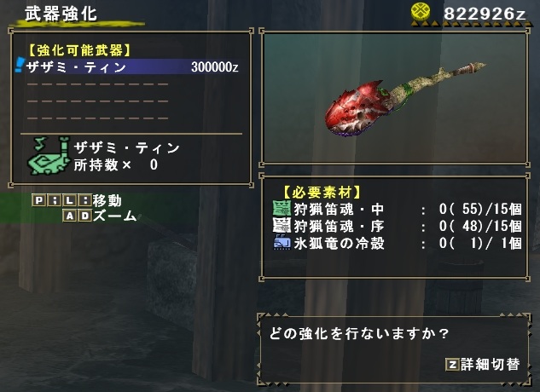Click the Z key icon for 詳細切替

pos(452,365)
